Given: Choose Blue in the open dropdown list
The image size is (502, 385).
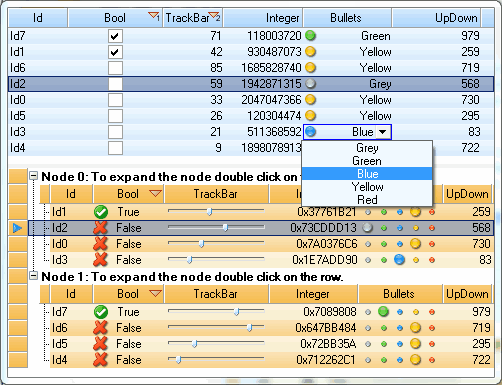Looking at the screenshot, I should click(367, 174).
